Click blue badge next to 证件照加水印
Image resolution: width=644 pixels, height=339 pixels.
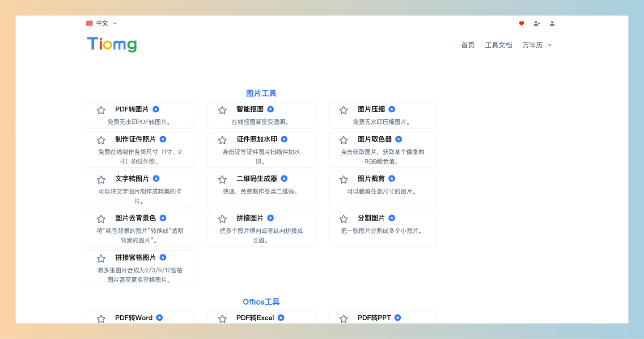[284, 139]
